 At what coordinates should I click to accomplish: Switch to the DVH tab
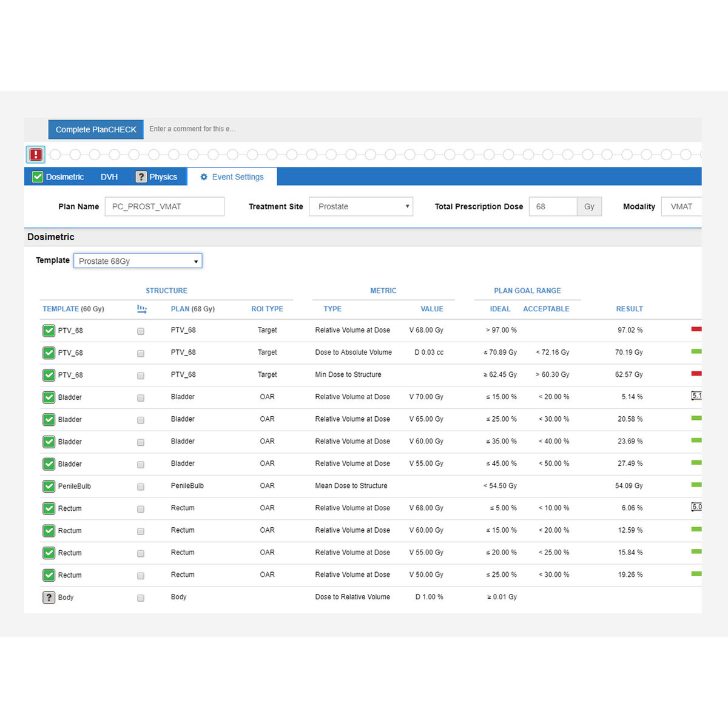point(109,177)
